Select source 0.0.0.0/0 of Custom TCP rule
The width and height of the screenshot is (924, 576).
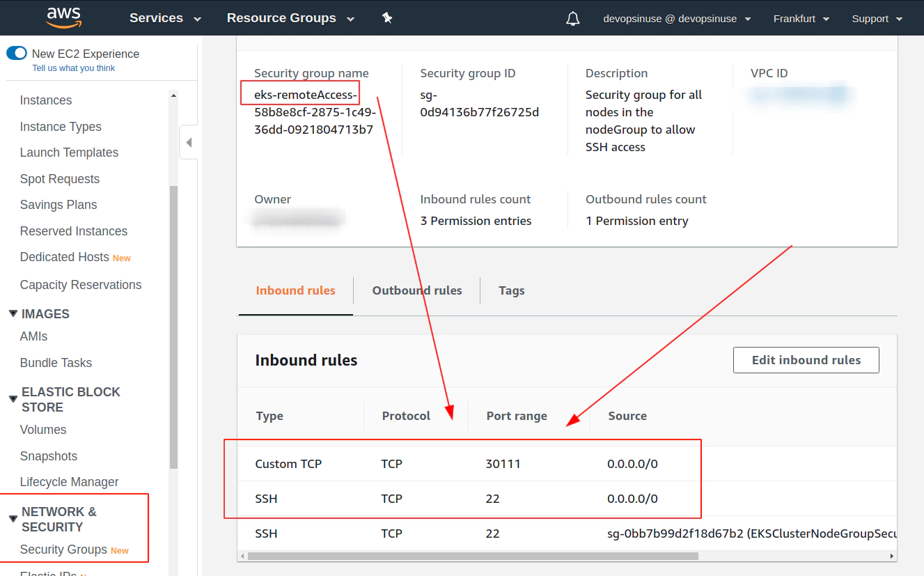[x=632, y=464]
